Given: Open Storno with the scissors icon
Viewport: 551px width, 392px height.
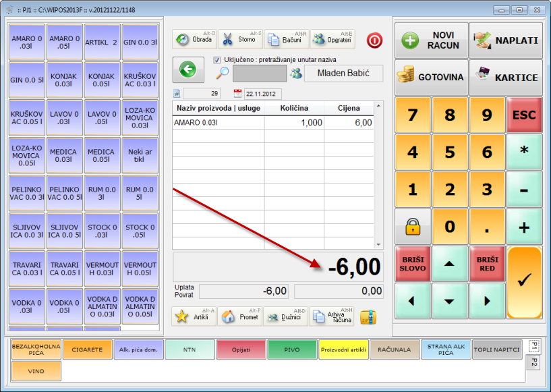Looking at the screenshot, I should point(239,39).
